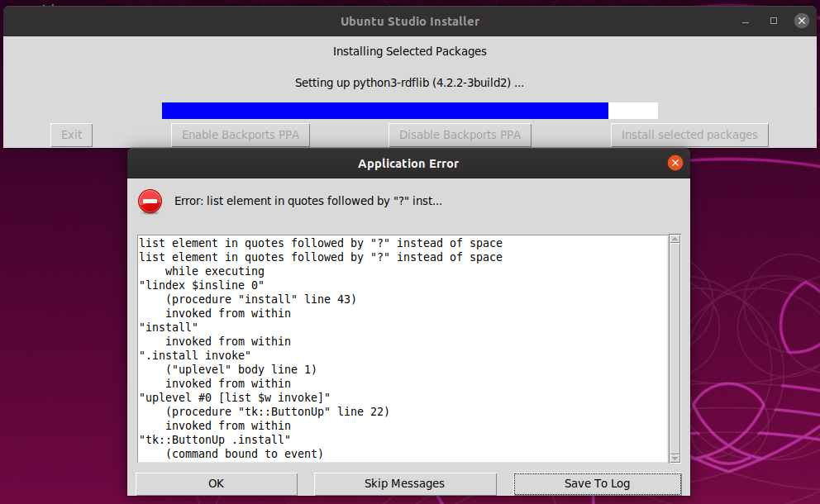Click the scrollbar down arrow in error log
Image resolution: width=820 pixels, height=504 pixels.
click(675, 458)
